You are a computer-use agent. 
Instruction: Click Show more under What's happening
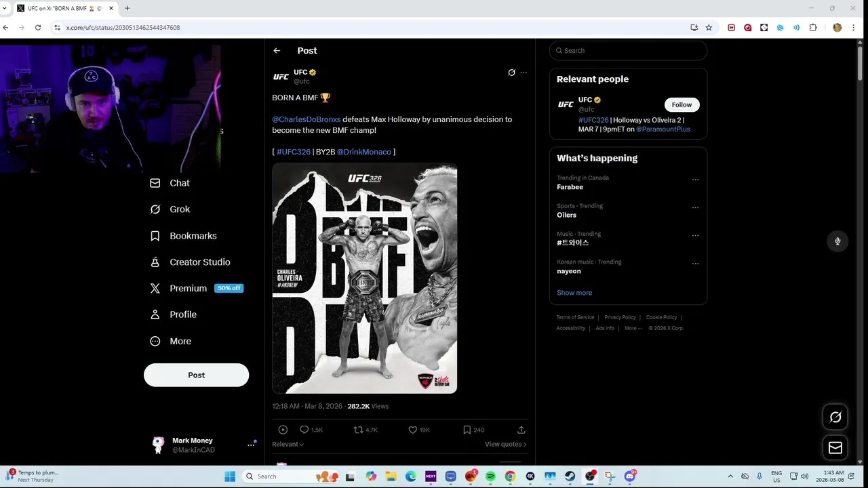tap(574, 293)
